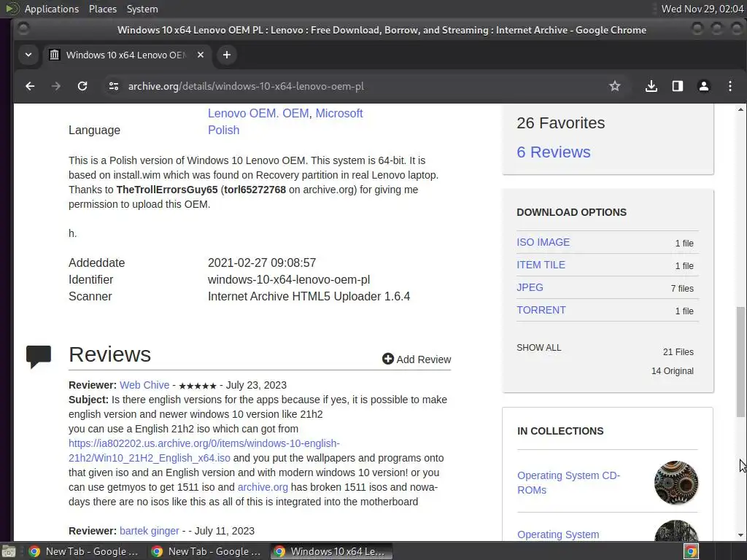Click Internet Archive HTML5 Uploader 1.6.4 text
The height and width of the screenshot is (560, 747).
click(x=309, y=296)
